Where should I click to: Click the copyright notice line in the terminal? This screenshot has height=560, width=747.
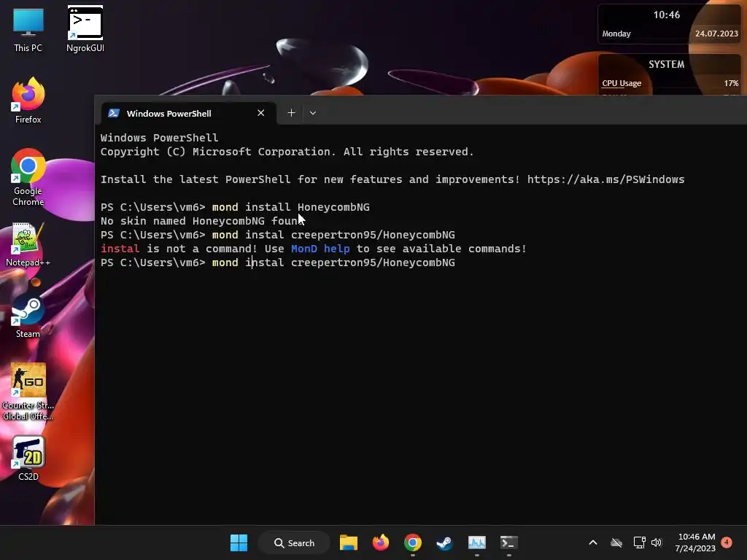[x=287, y=152]
